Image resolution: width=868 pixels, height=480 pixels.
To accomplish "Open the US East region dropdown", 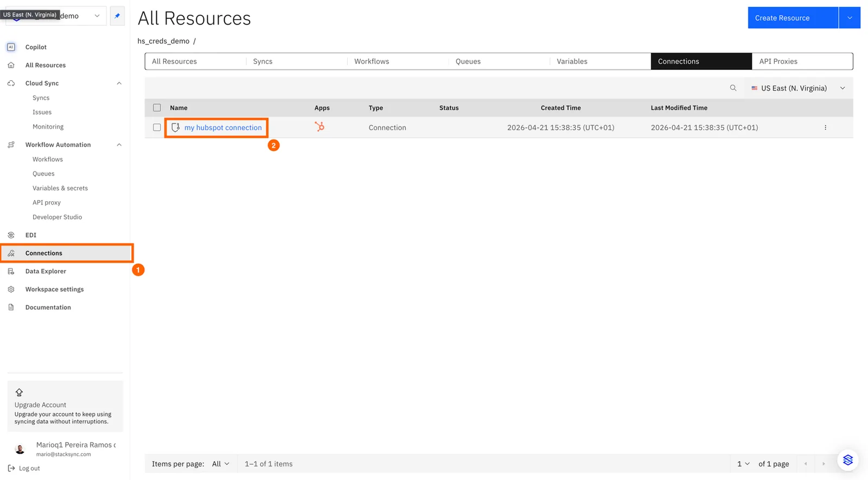I will pyautogui.click(x=799, y=88).
